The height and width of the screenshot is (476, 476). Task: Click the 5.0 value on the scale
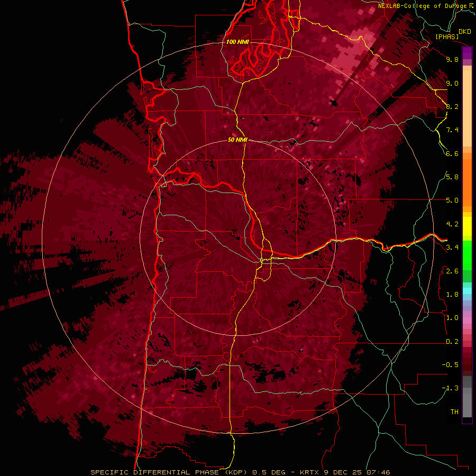click(x=452, y=200)
